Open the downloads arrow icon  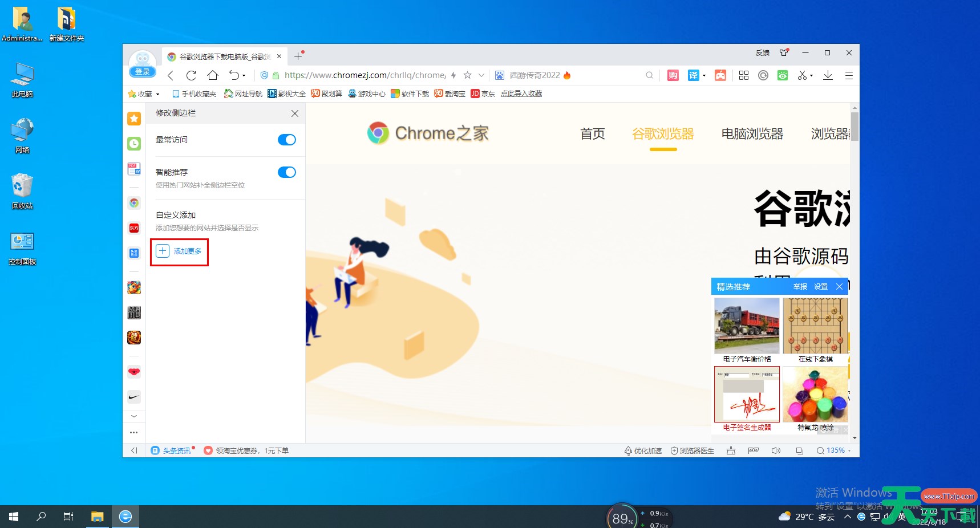coord(828,75)
